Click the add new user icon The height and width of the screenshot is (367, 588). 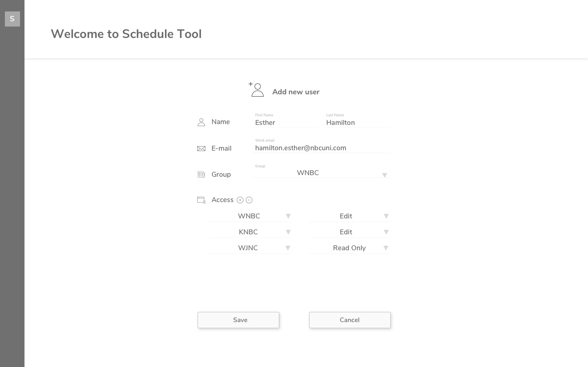[256, 90]
